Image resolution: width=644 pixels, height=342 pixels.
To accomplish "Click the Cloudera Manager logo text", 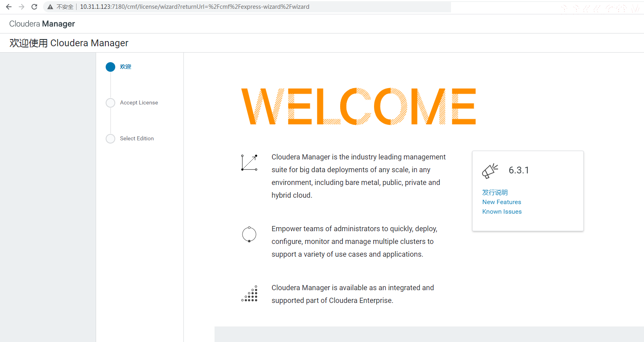I will (x=42, y=24).
